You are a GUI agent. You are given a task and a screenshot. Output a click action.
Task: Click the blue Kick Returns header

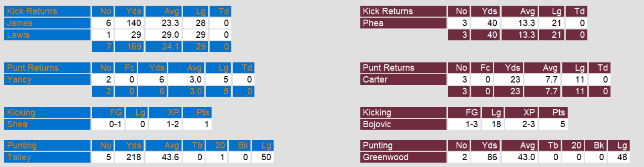[32, 11]
